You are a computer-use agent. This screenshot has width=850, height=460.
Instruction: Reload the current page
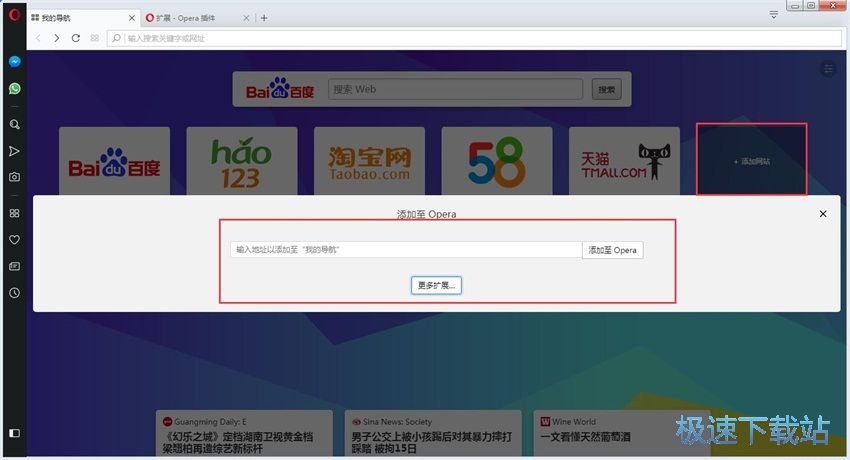click(76, 38)
